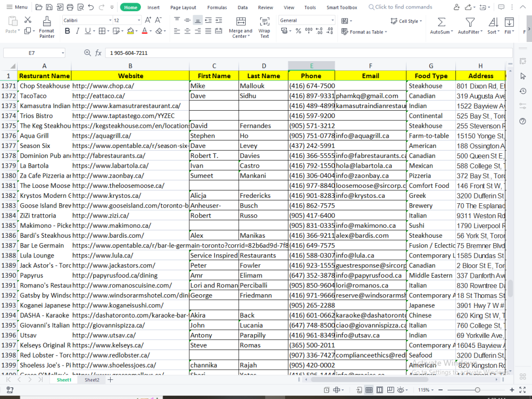
Task: Increase font size with the larger A icon
Action: pyautogui.click(x=148, y=20)
